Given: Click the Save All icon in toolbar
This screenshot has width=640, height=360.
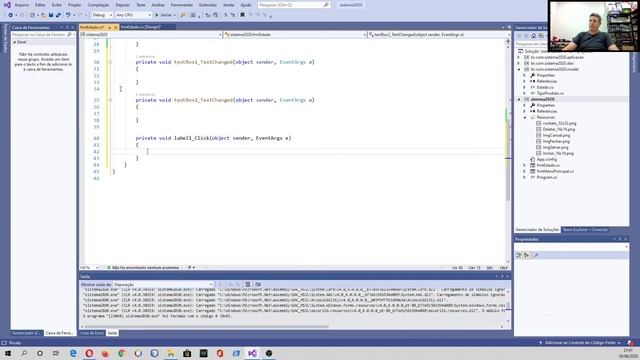Looking at the screenshot, I should [58, 15].
